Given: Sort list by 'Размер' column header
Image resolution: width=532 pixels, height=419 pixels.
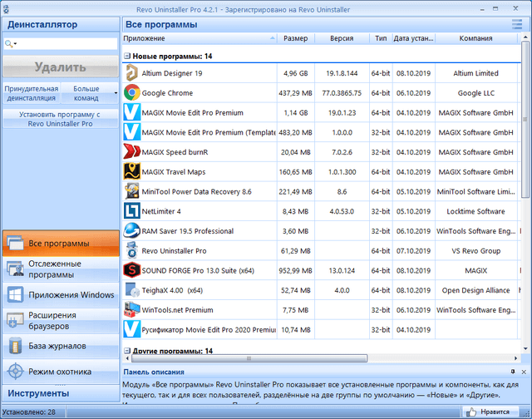Looking at the screenshot, I should 295,39.
